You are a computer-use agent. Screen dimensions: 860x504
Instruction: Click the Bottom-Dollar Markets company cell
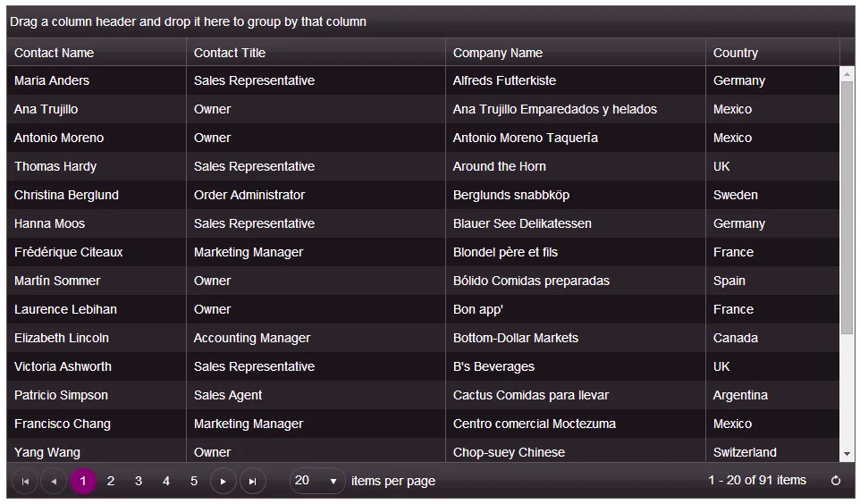(516, 338)
